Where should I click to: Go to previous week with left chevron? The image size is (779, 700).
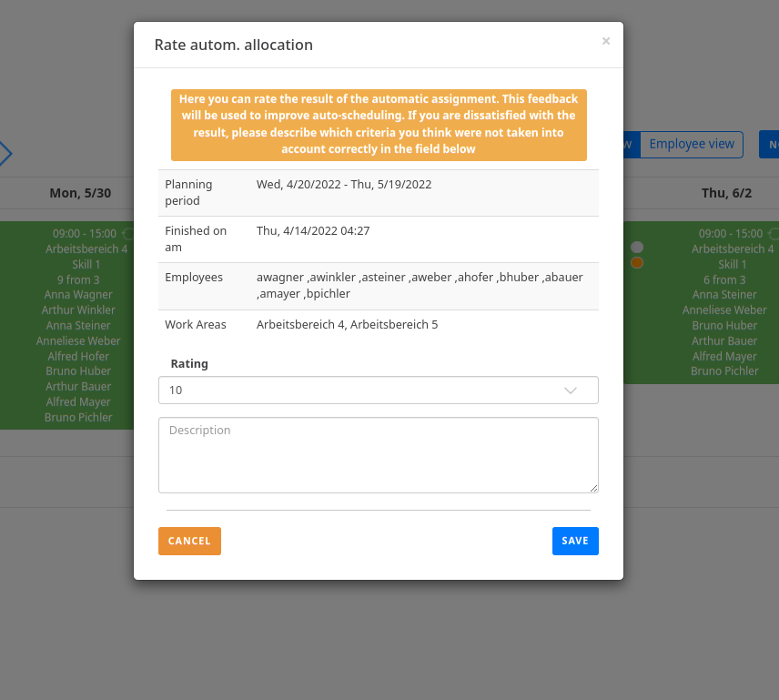(x=5, y=153)
